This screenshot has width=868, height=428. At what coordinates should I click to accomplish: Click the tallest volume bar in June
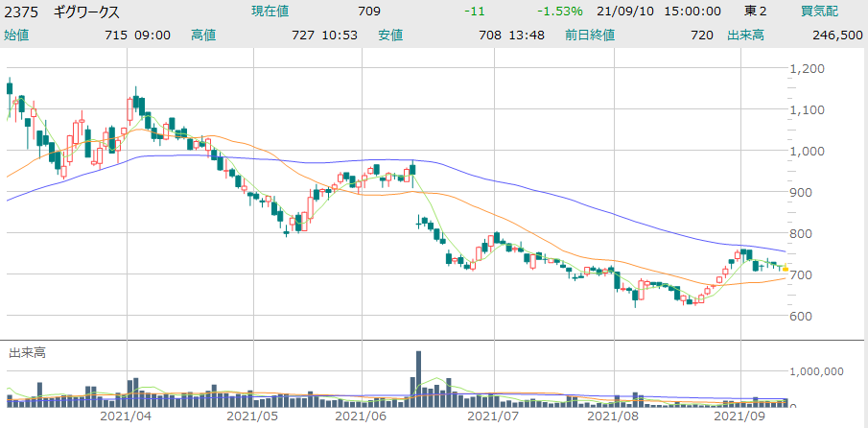[x=418, y=376]
